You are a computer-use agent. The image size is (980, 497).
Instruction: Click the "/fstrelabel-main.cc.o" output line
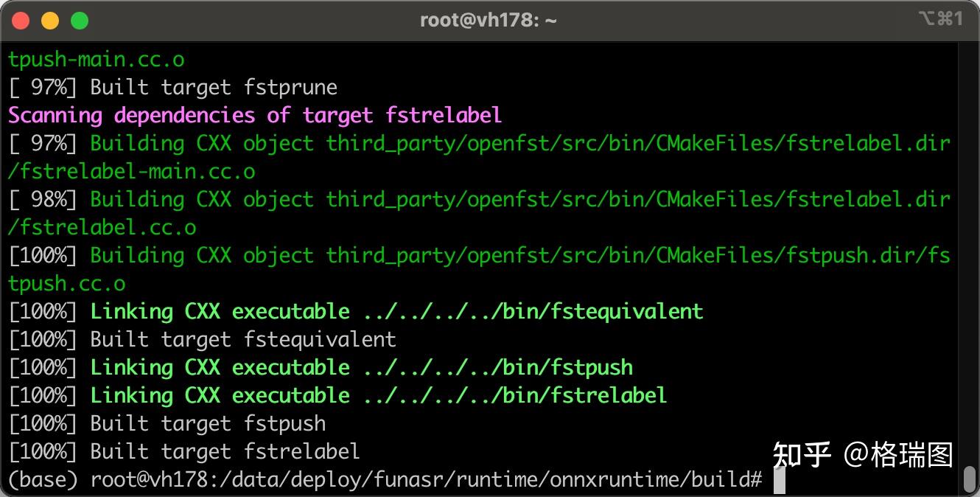click(x=132, y=172)
